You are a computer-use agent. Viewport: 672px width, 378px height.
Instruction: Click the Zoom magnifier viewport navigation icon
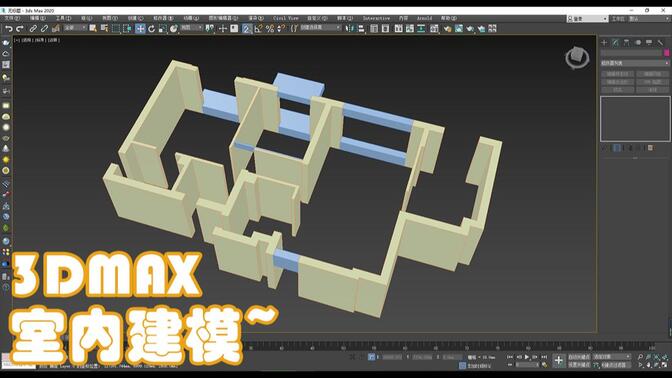pos(640,357)
